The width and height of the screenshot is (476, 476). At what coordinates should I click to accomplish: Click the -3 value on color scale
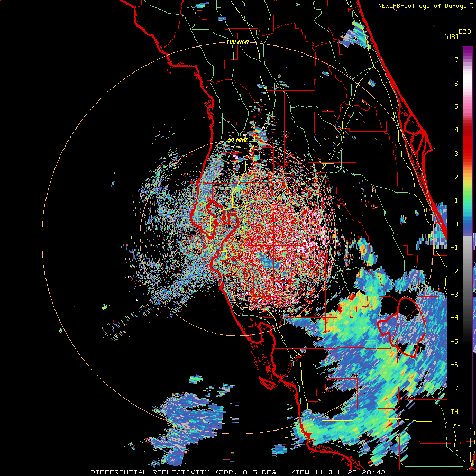pyautogui.click(x=454, y=295)
